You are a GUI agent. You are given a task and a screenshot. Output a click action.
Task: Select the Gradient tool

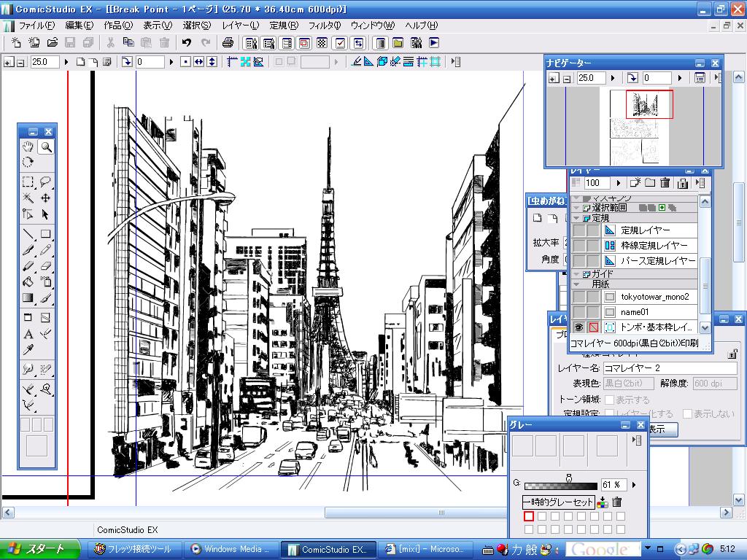pos(28,298)
